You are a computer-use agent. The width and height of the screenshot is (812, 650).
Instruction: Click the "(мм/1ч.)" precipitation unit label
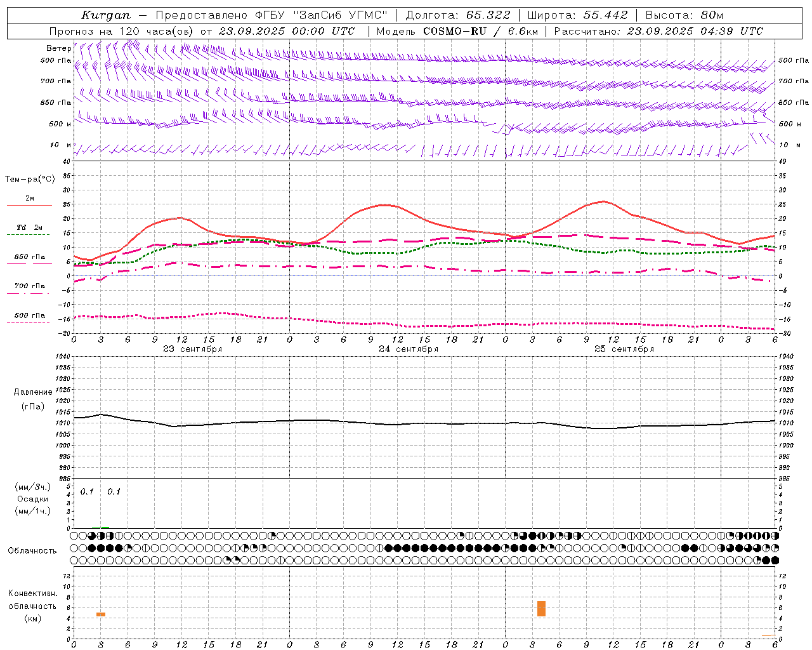32,511
